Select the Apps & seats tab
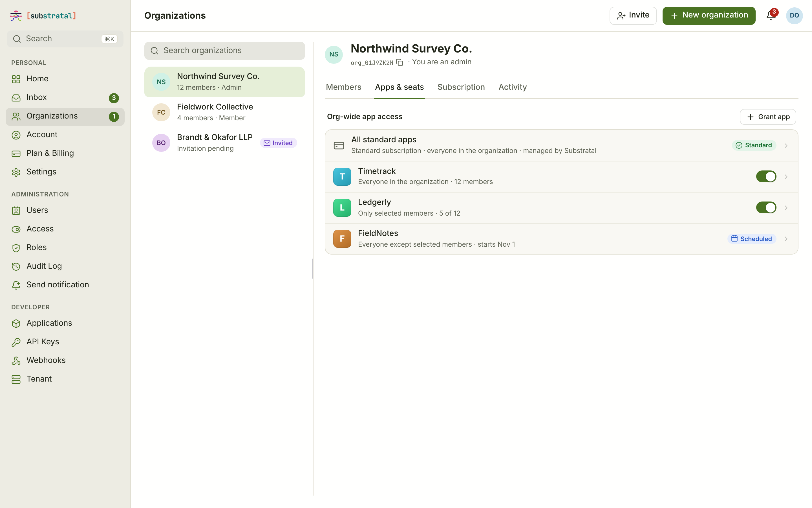This screenshot has width=812, height=508. (x=399, y=87)
